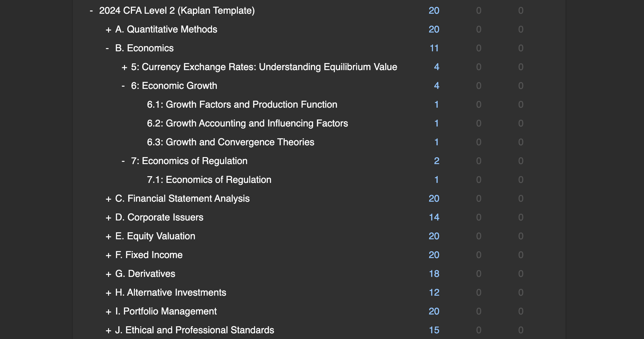
Task: Open 7.1: Economics of Regulation deck
Action: (x=209, y=180)
